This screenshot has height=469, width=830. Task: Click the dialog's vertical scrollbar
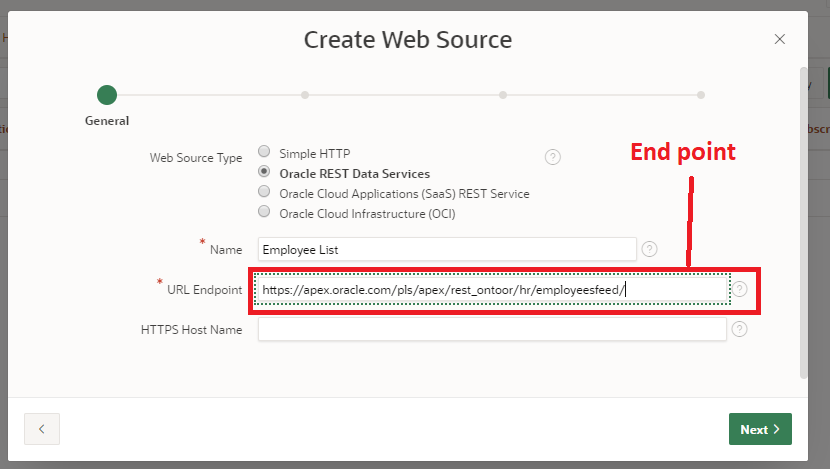[804, 222]
